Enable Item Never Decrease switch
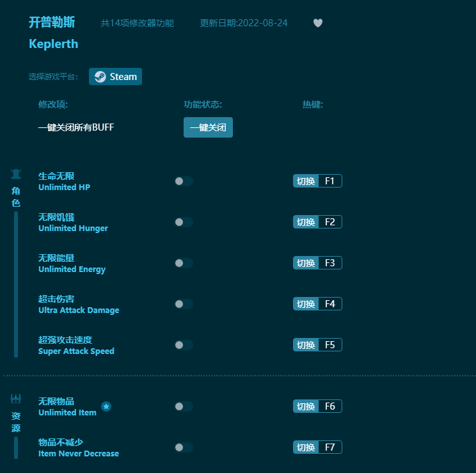476x473 pixels. coord(184,447)
